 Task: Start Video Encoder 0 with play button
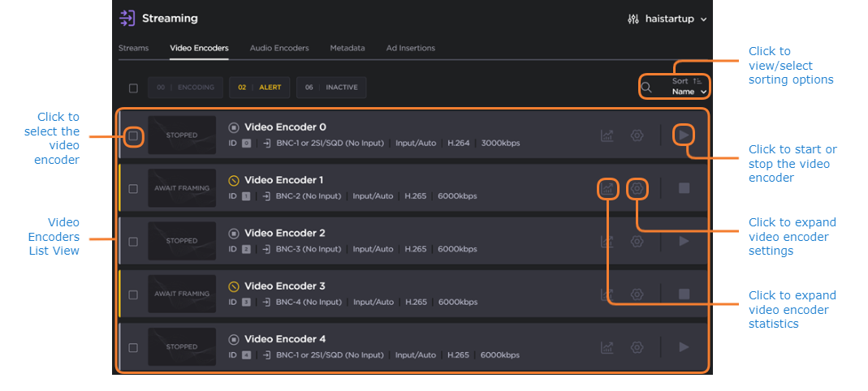684,135
